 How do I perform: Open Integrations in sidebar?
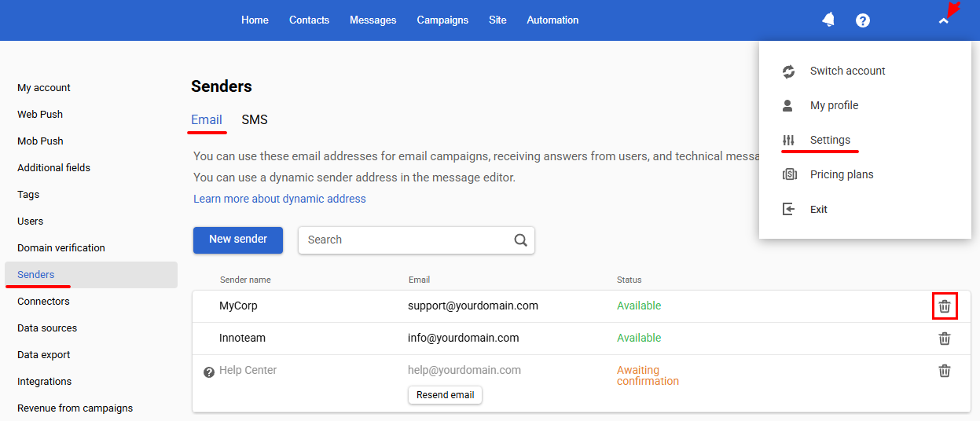pos(45,382)
